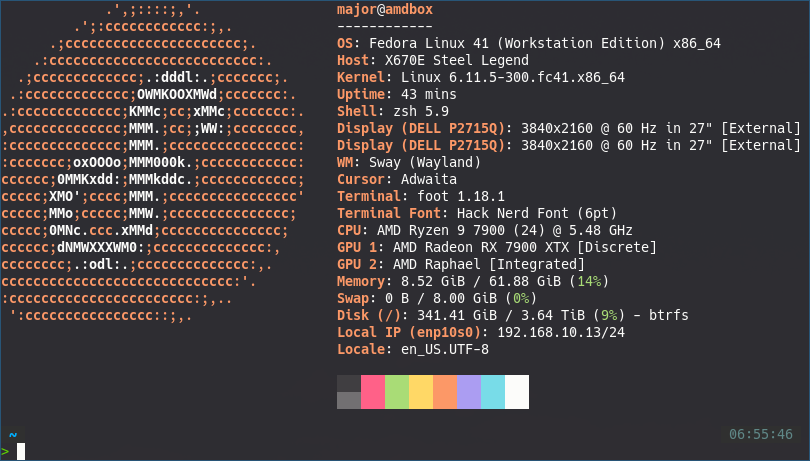Click the CPU AMD Ryzen 9 line
The image size is (810, 461).
point(493,230)
